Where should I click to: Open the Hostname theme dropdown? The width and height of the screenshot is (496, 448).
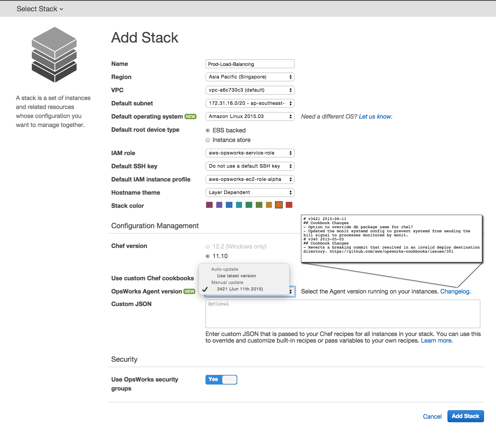[250, 193]
